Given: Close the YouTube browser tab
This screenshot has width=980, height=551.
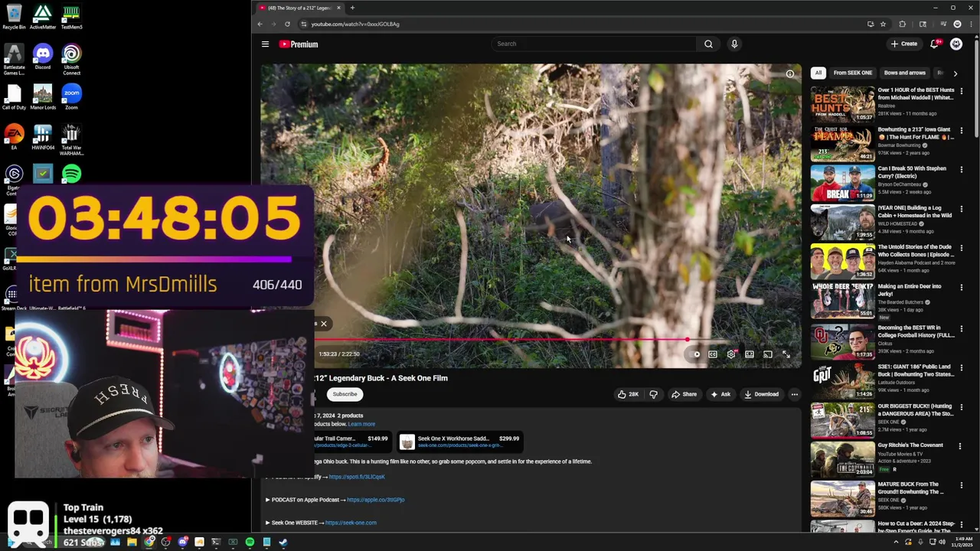Looking at the screenshot, I should pos(338,8).
